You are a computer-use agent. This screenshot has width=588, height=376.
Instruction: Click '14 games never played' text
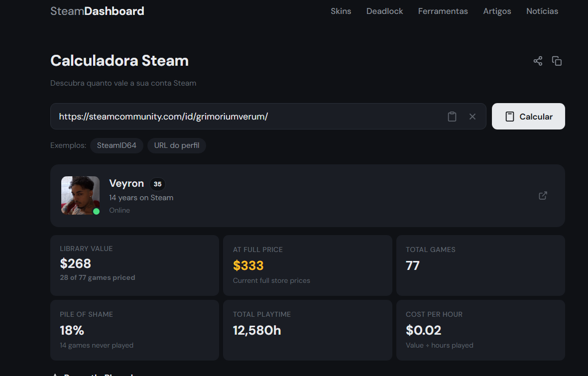(97, 345)
